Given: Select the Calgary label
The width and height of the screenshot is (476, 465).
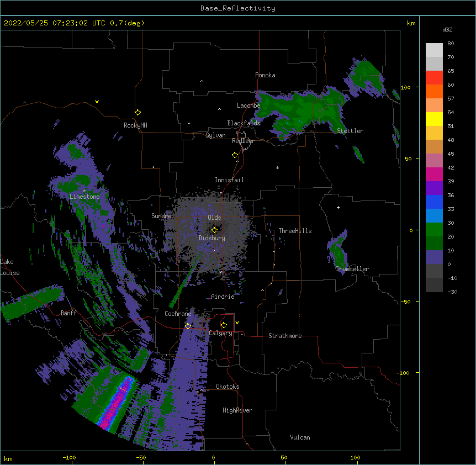Looking at the screenshot, I should 220,333.
